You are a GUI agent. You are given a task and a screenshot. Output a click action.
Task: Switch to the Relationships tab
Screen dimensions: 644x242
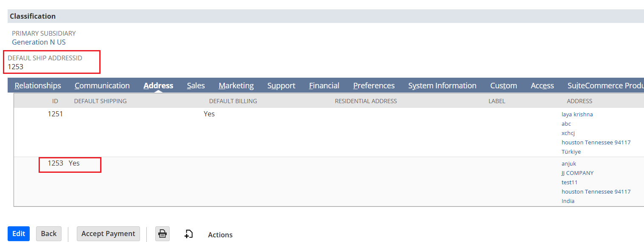click(38, 86)
